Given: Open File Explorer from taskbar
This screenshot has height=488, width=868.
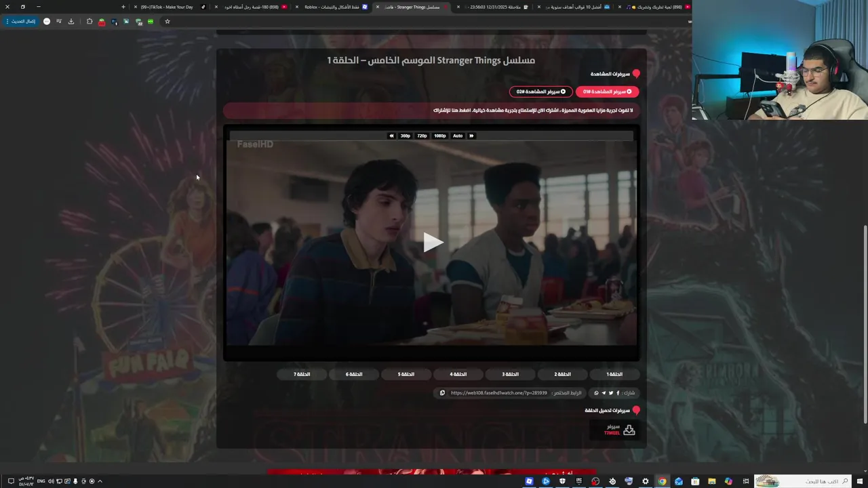Looking at the screenshot, I should 711,481.
